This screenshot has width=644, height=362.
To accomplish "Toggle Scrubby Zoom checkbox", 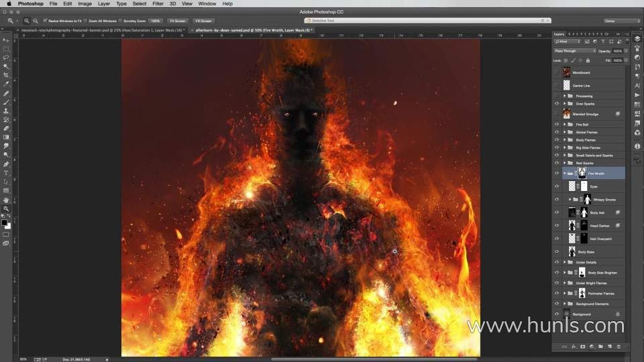I will [x=120, y=21].
